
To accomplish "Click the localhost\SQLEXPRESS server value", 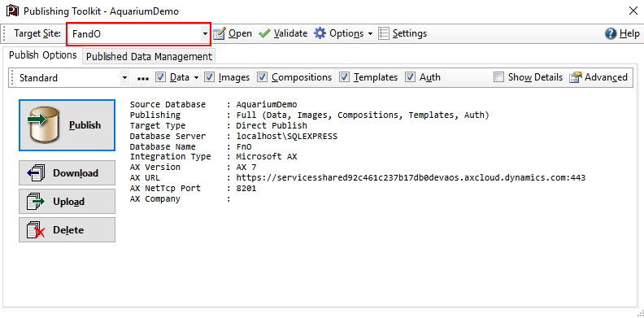I will [x=287, y=136].
